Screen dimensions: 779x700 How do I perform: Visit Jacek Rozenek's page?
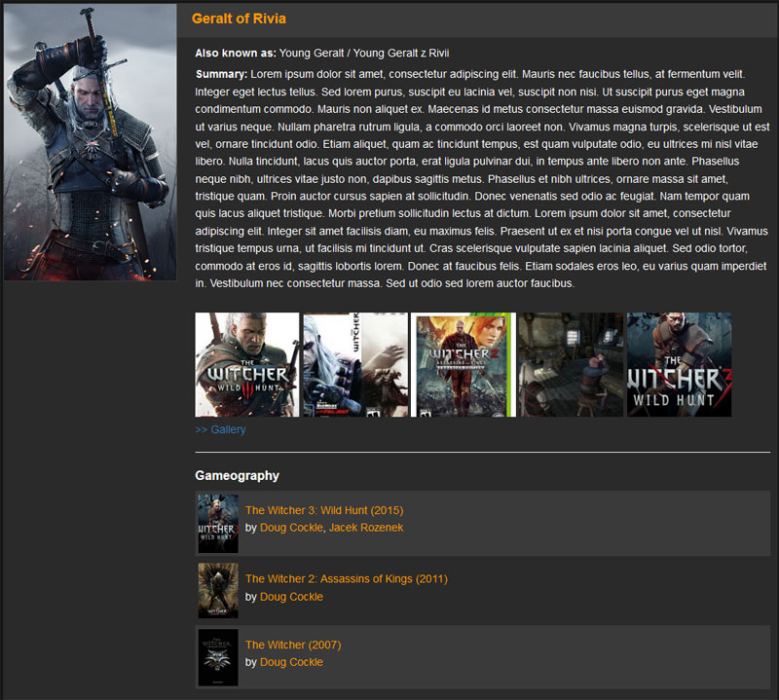tap(366, 528)
